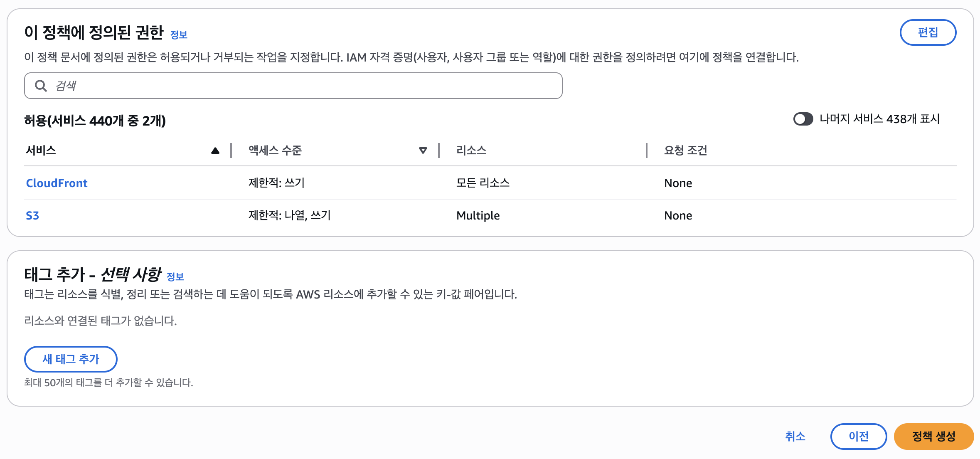980x459 pixels.
Task: Select 모든 리소스 cell in CloudFront row
Action: [483, 183]
